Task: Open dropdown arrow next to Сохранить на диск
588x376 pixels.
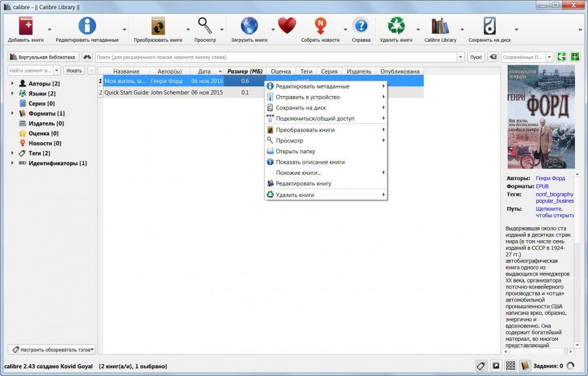Action: (x=516, y=29)
